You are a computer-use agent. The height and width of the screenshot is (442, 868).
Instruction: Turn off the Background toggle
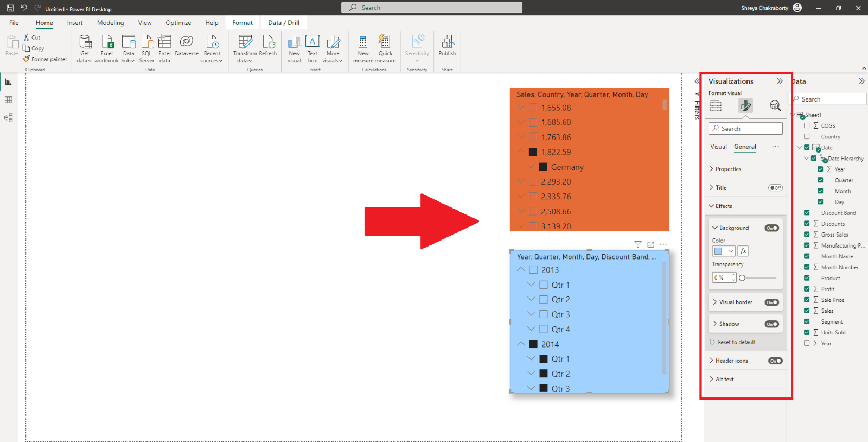click(771, 228)
